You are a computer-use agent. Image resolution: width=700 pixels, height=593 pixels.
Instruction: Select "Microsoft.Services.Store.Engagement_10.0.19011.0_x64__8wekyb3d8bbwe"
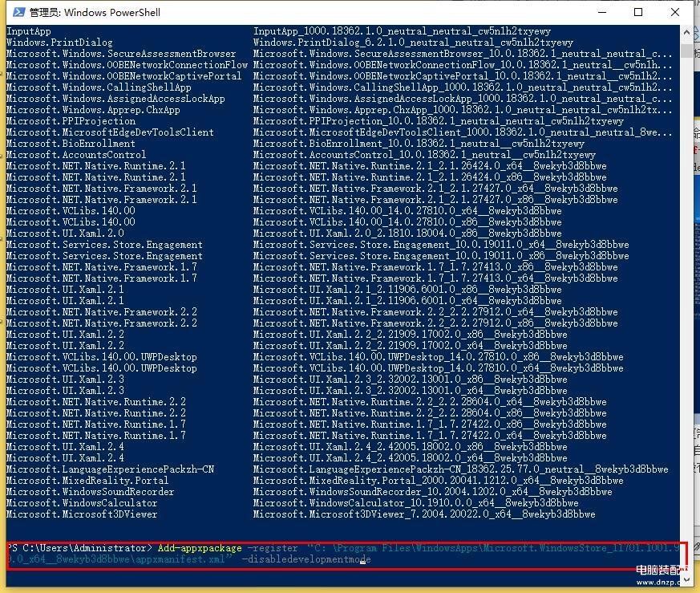[441, 245]
